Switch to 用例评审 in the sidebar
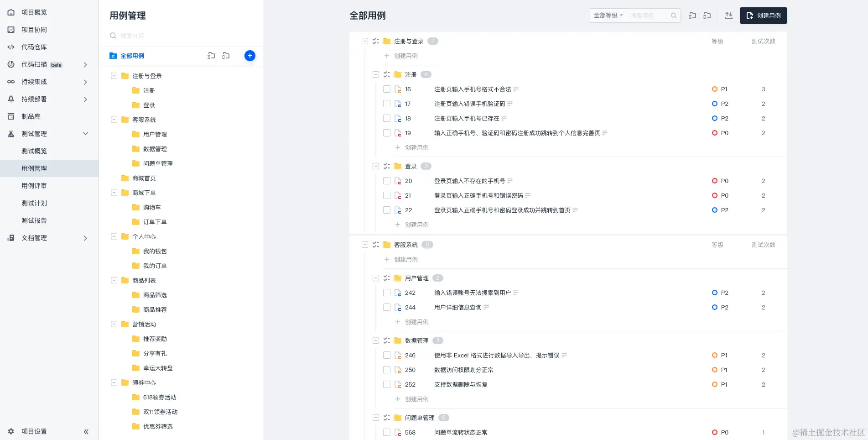This screenshot has height=440, width=868. 33,186
